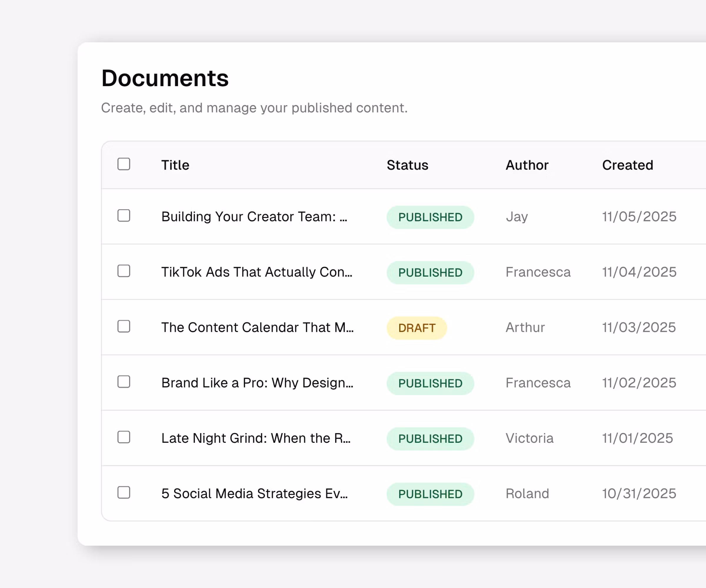Screen dimensions: 706x588
Task: Check the select-all checkbox in table header
Action: click(x=124, y=164)
